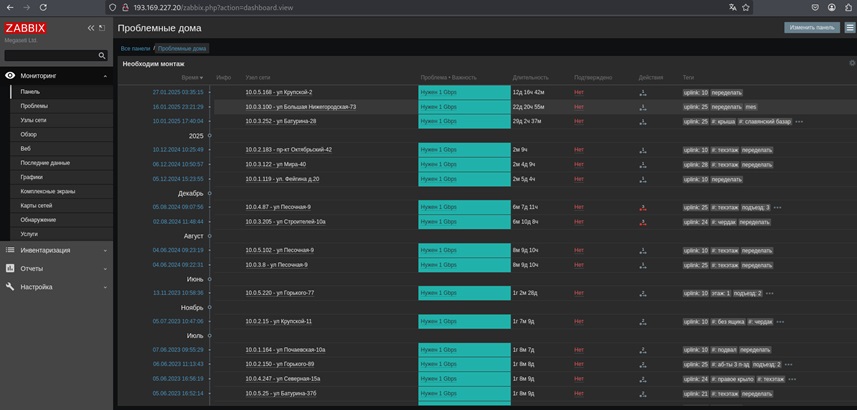Click the Изменить панель button

pyautogui.click(x=812, y=27)
